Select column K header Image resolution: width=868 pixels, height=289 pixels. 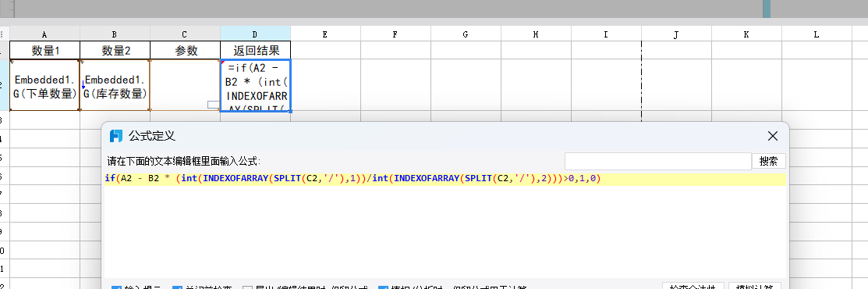point(747,34)
